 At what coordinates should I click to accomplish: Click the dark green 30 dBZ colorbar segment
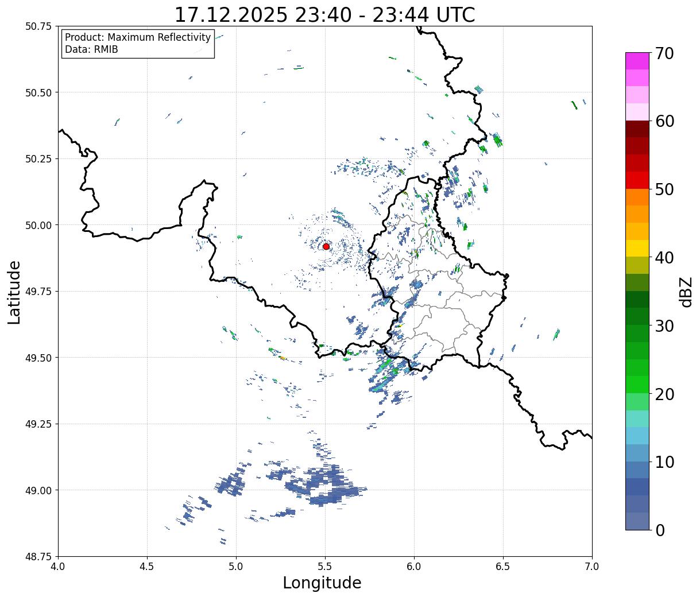point(637,316)
